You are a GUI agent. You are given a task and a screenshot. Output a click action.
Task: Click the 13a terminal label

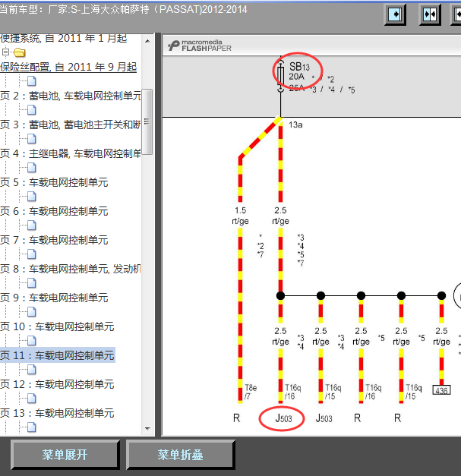[295, 125]
